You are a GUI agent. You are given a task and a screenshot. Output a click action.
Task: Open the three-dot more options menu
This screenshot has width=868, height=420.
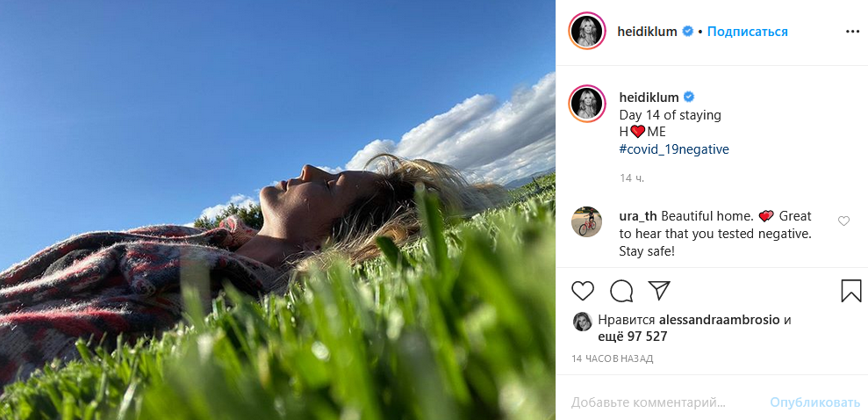coord(852,32)
